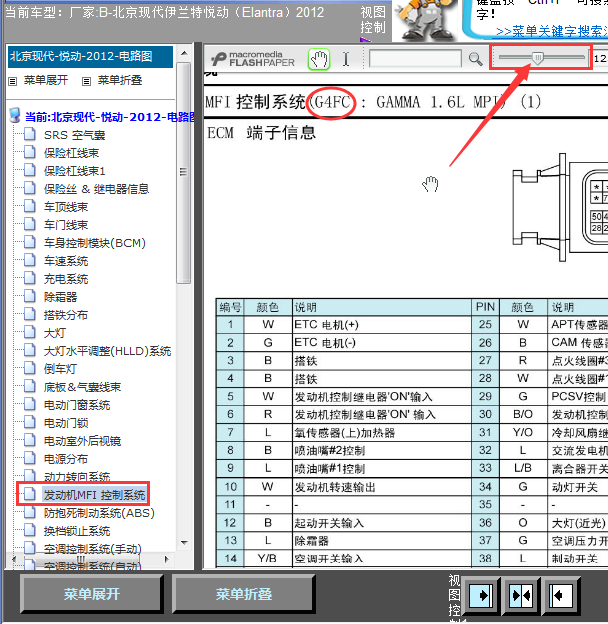Open 防抱死制动系统(ABS) tree item
Screen dimensions: 608x624
click(99, 513)
